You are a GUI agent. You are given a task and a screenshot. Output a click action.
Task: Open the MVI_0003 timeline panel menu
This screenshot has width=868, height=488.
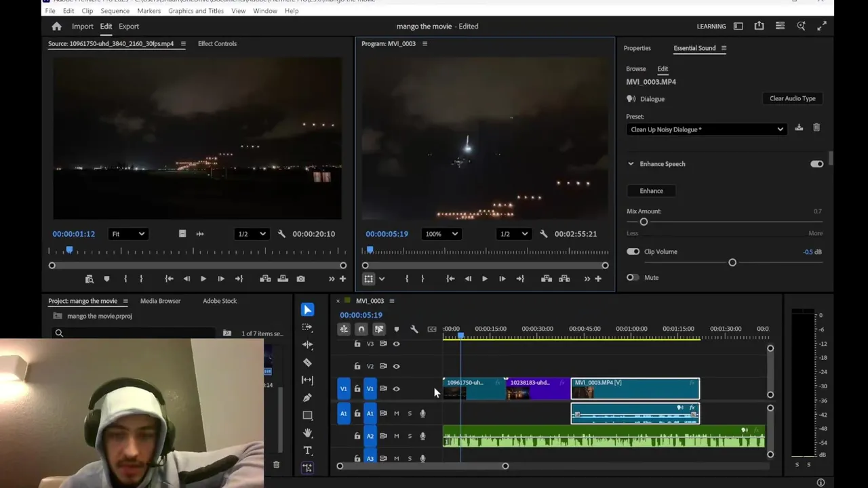[391, 301]
